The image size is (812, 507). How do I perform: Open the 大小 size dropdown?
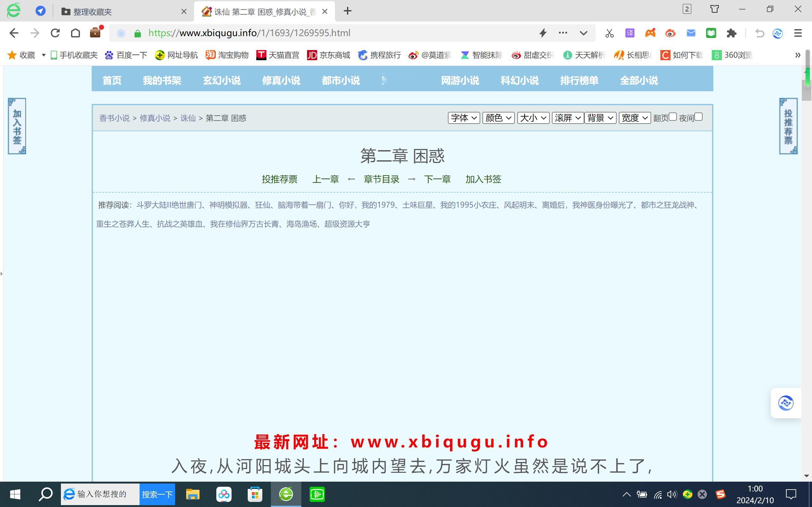(x=533, y=118)
